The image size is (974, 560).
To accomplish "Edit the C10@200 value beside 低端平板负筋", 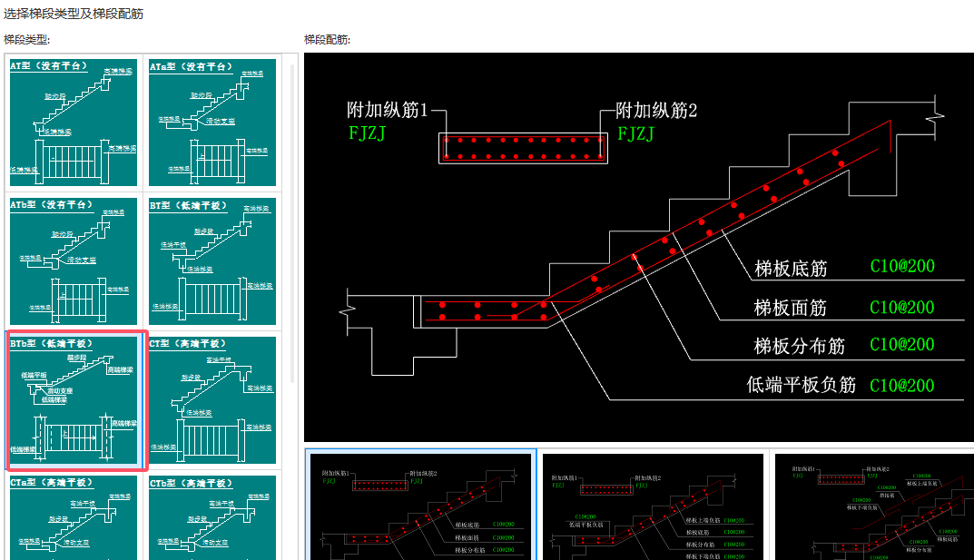I will [x=902, y=386].
